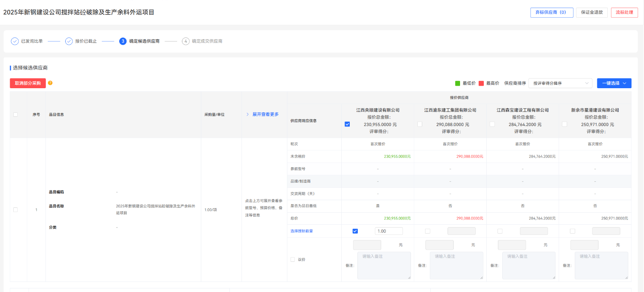
Task: Click the 选择候选供应商 section title
Action: click(x=30, y=68)
